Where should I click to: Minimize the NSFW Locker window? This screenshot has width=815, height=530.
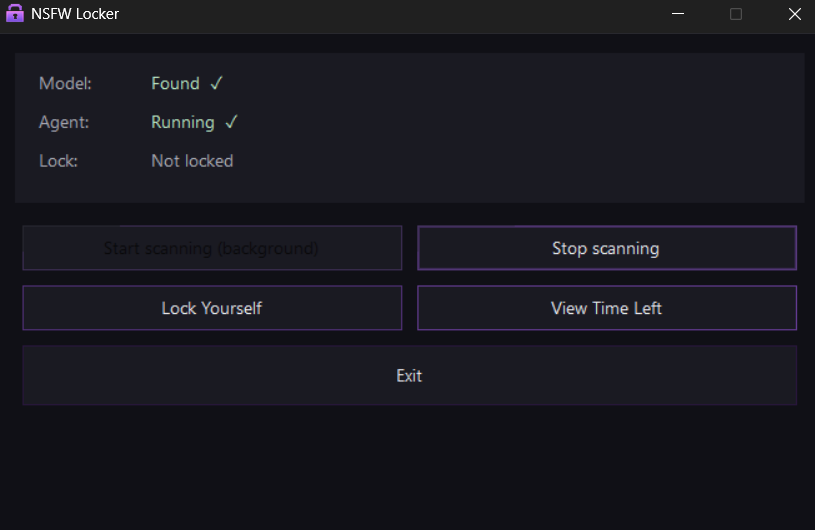coord(678,14)
